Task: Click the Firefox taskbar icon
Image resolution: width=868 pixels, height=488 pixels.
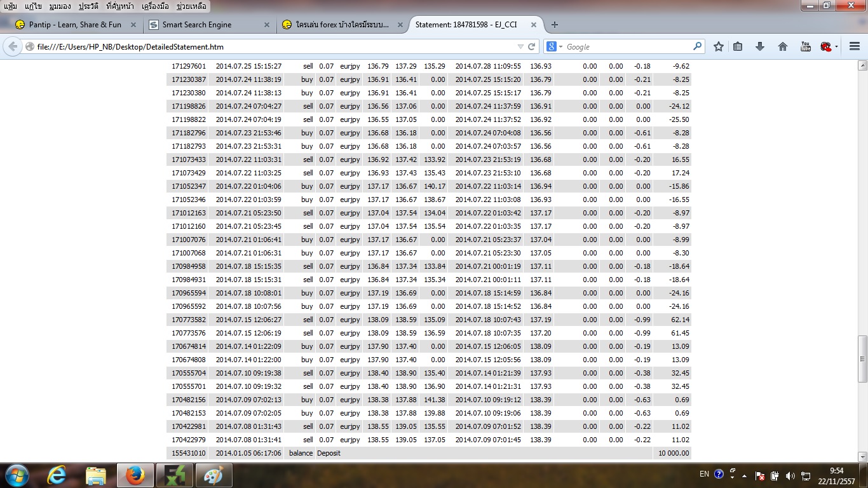Action: (x=134, y=475)
